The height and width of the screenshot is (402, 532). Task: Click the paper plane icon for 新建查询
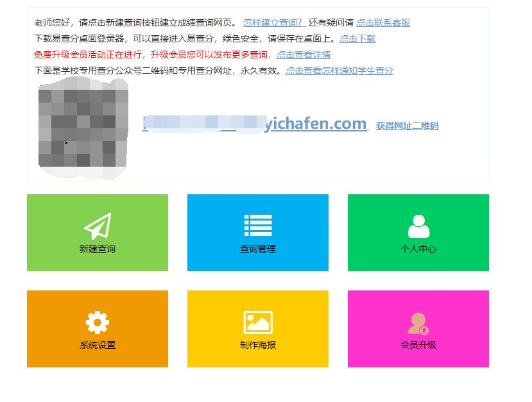(98, 226)
